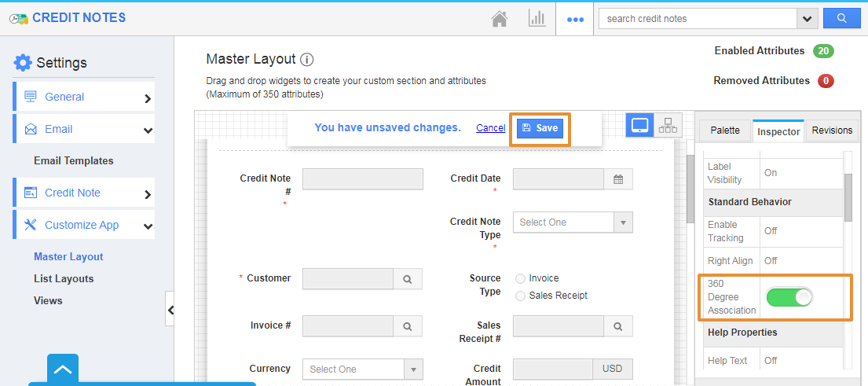The width and height of the screenshot is (868, 386).
Task: Focus the search credit notes field
Action: tap(698, 19)
